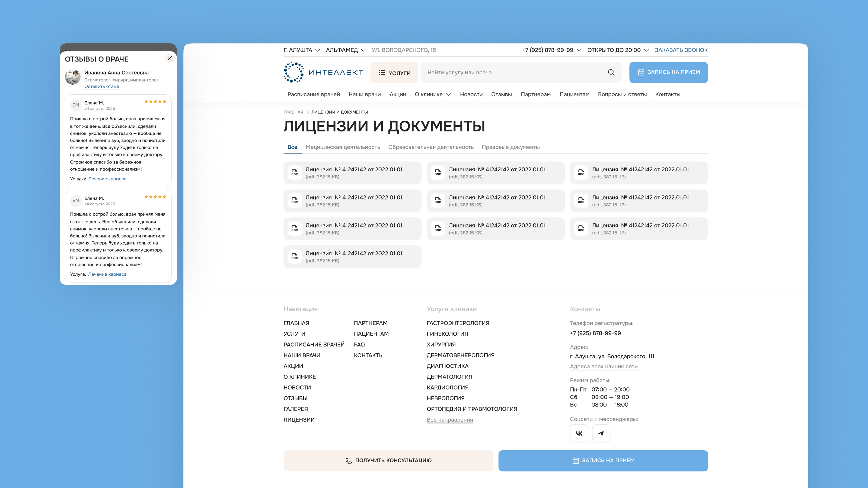Open Наши врачи menu item
Image resolution: width=868 pixels, height=488 pixels.
pyautogui.click(x=365, y=95)
